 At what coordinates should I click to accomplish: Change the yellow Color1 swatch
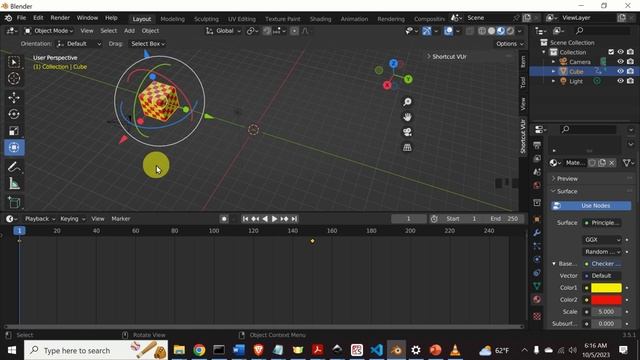click(606, 288)
